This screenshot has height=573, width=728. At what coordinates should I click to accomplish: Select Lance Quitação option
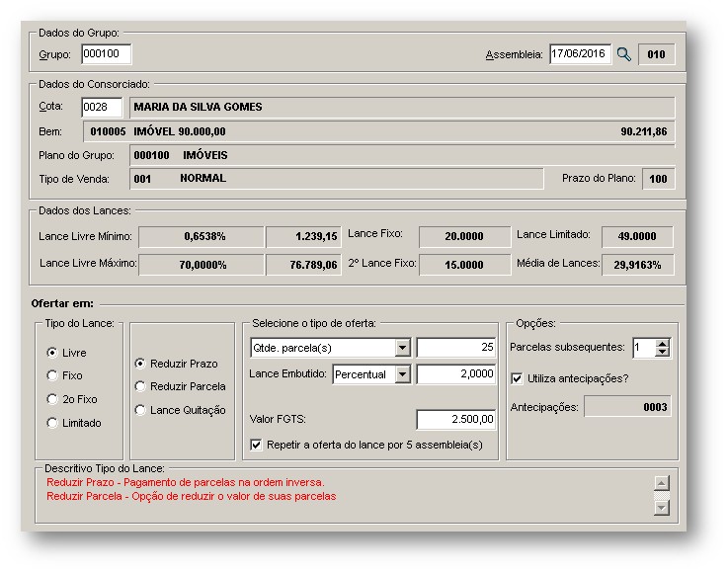[140, 410]
